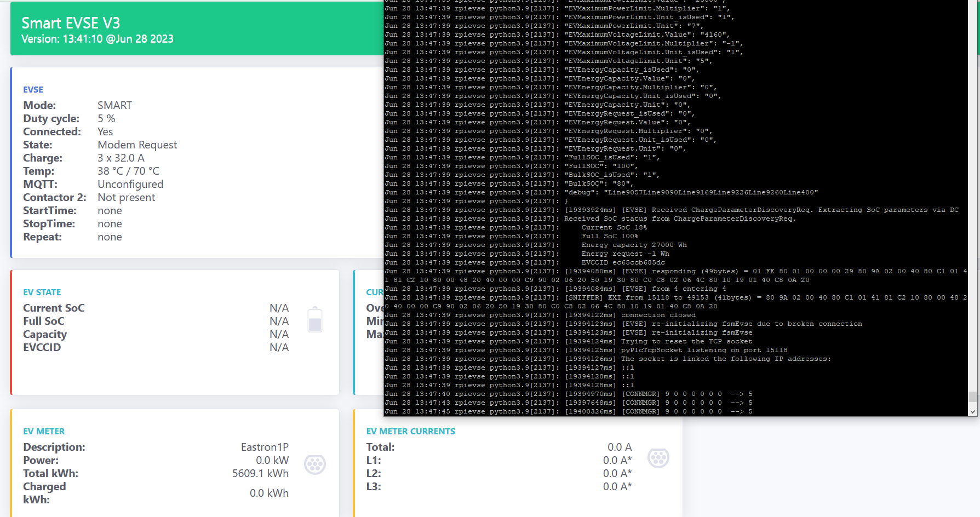This screenshot has width=980, height=517.
Task: Click the Version timestamp under the title
Action: click(96, 39)
